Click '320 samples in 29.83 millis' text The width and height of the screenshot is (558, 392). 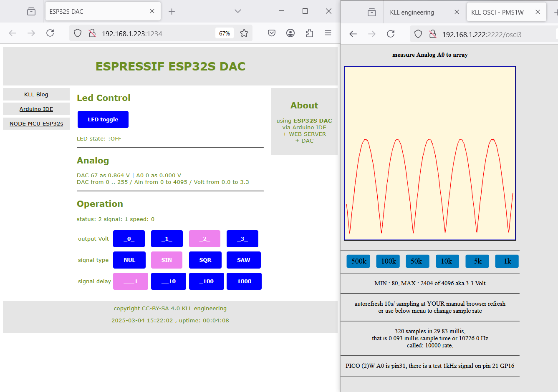pyautogui.click(x=430, y=331)
